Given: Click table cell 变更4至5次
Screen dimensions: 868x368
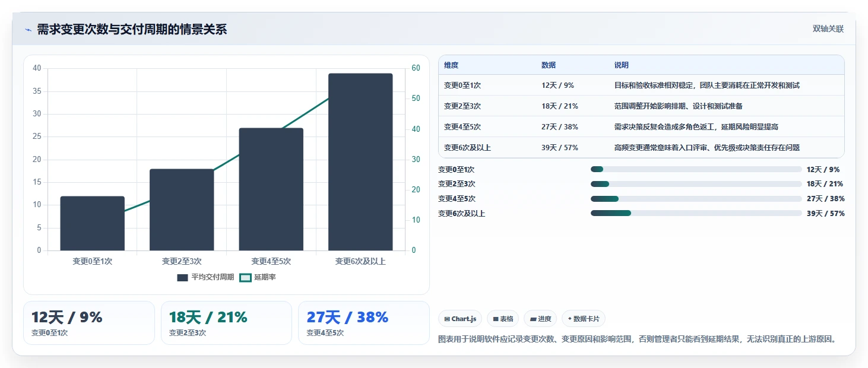Looking at the screenshot, I should (x=462, y=127).
